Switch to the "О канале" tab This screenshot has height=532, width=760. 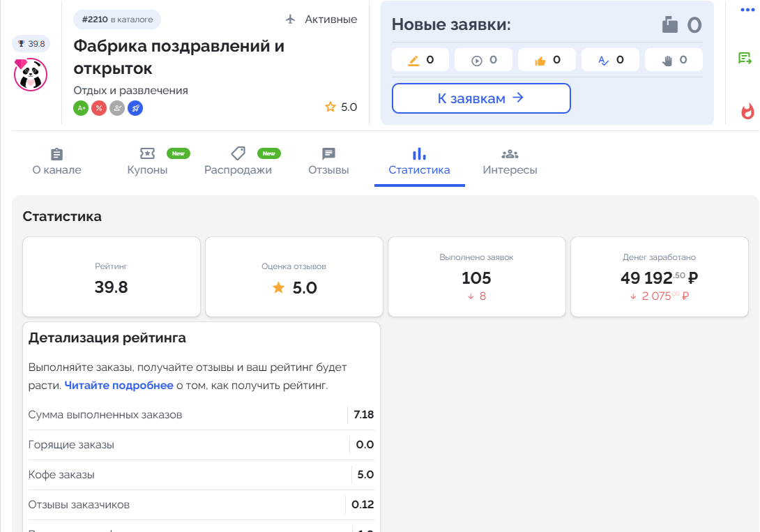click(57, 162)
